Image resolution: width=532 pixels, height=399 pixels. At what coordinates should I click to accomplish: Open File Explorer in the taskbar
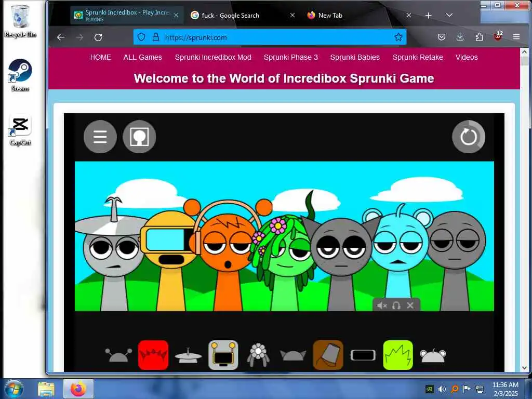(46, 389)
